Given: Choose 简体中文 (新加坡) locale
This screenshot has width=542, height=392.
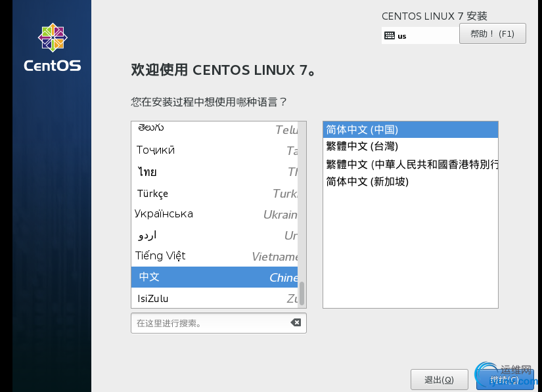Looking at the screenshot, I should coord(411,181).
